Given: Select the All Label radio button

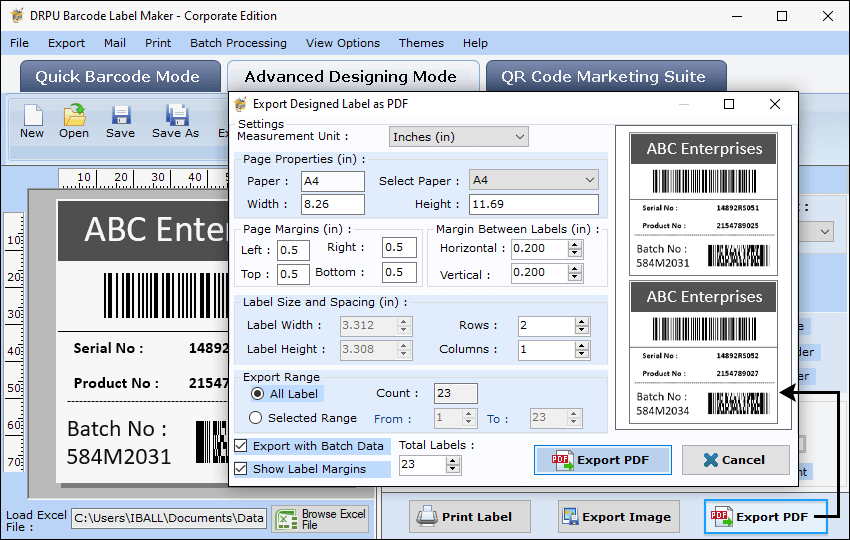Looking at the screenshot, I should [x=257, y=394].
